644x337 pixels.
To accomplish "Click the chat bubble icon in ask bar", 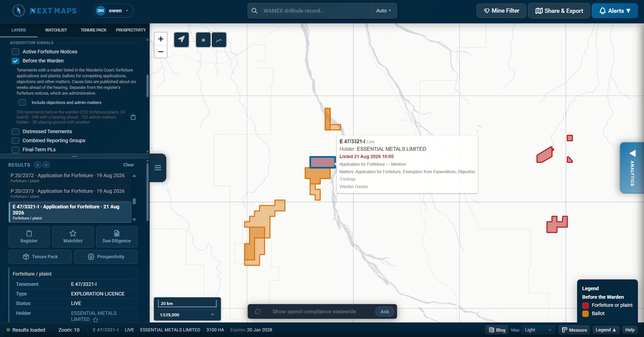I will [258, 312].
